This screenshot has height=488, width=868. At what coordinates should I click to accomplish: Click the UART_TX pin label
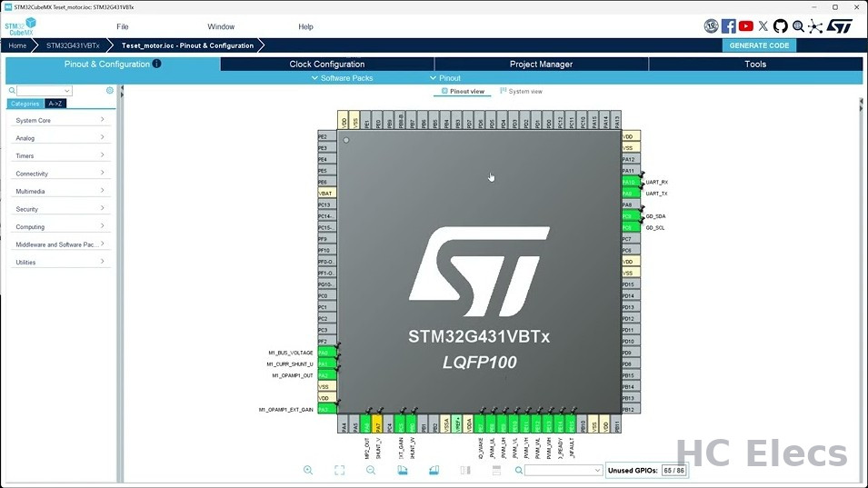[656, 193]
